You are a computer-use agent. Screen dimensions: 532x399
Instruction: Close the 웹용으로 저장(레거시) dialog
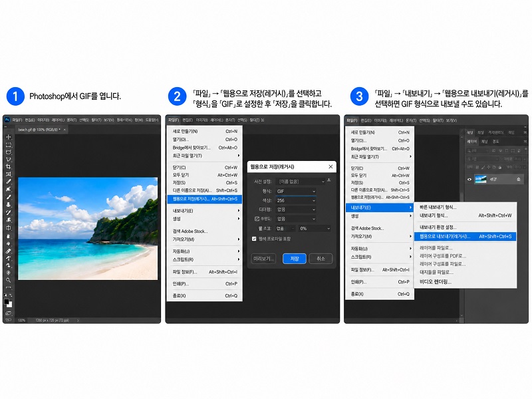[x=331, y=167]
